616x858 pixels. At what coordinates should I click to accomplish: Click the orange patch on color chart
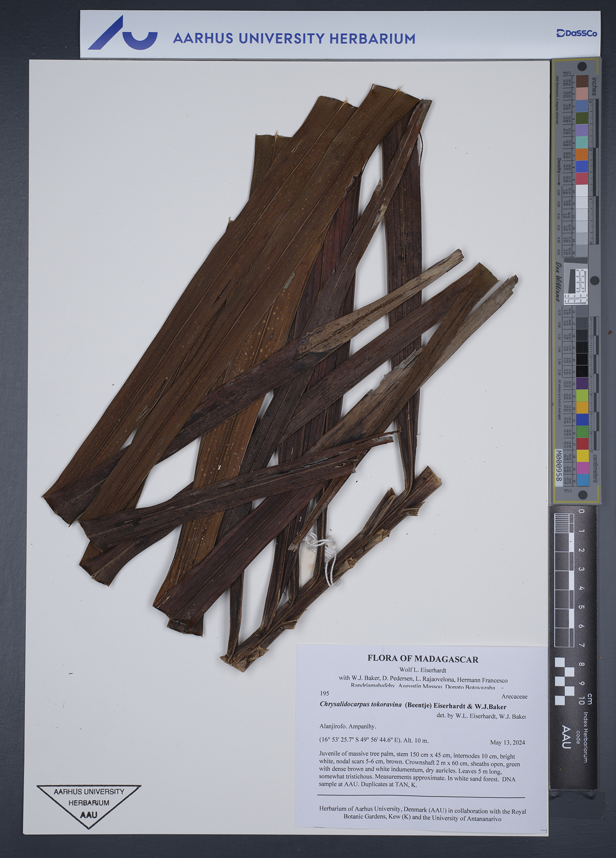click(582, 155)
